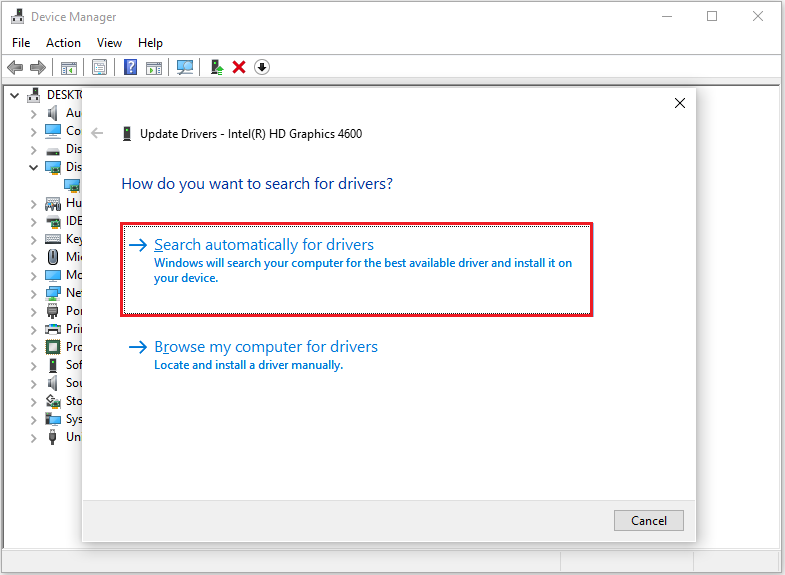Click the back arrow in the toolbar

tap(15, 67)
